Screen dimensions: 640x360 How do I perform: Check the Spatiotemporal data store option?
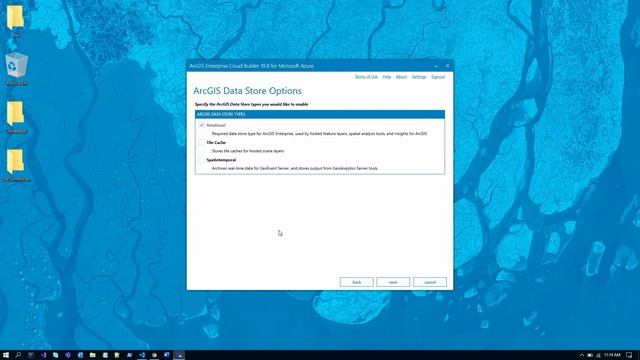(202, 160)
